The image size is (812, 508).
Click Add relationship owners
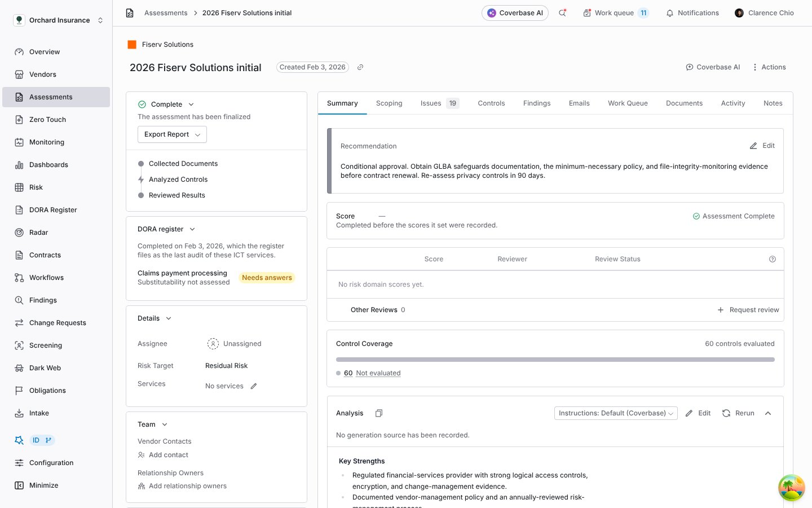coord(182,486)
